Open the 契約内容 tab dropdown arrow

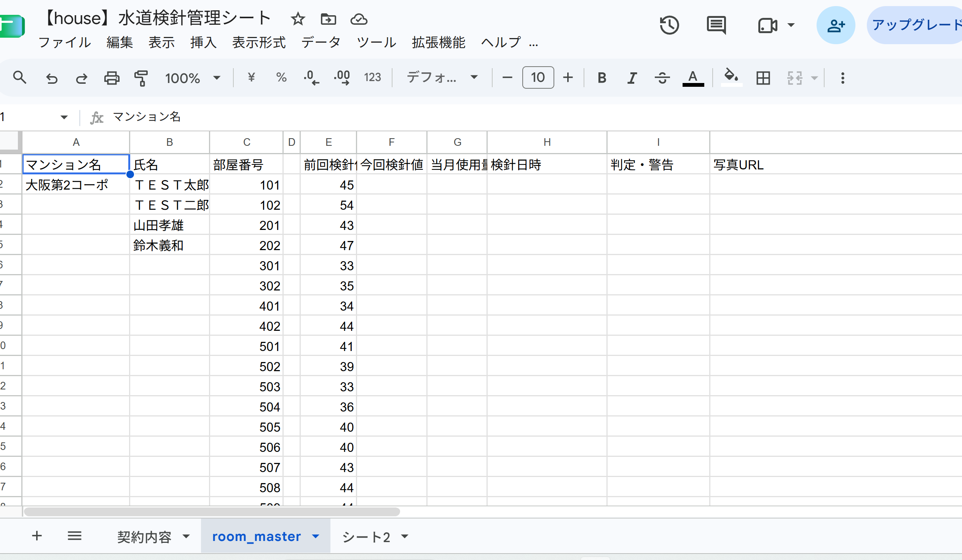click(x=186, y=536)
